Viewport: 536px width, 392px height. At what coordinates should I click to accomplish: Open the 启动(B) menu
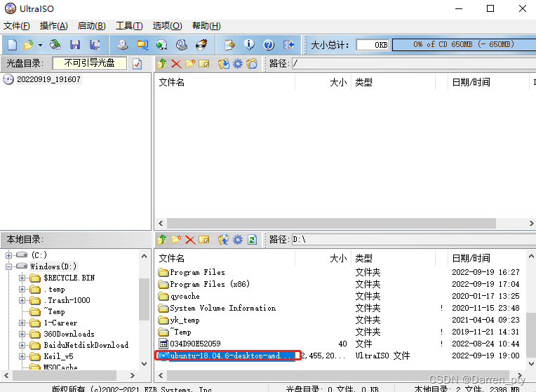tap(91, 26)
